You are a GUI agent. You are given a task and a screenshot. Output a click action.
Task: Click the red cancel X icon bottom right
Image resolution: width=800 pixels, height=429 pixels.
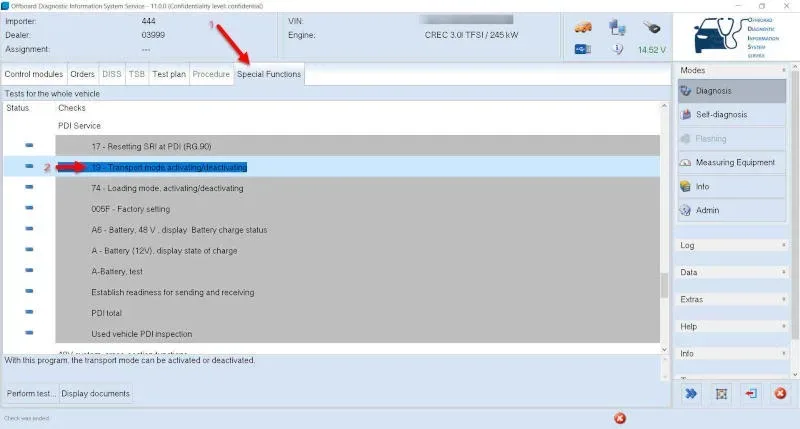pos(780,393)
